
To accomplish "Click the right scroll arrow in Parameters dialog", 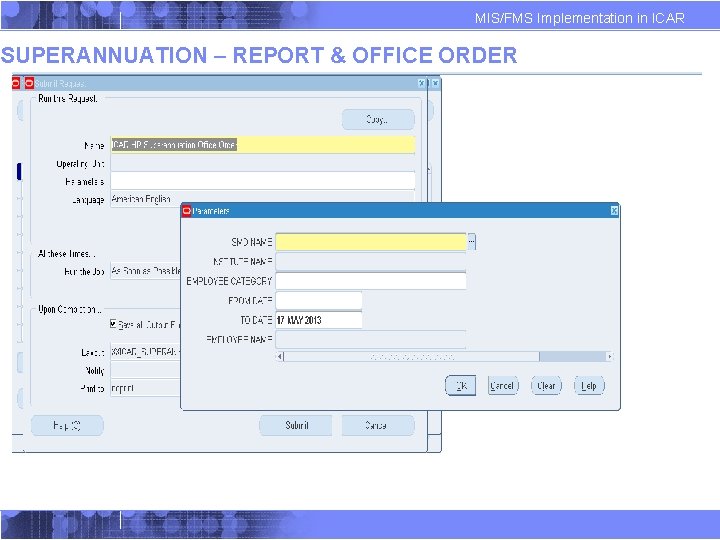I will point(610,357).
